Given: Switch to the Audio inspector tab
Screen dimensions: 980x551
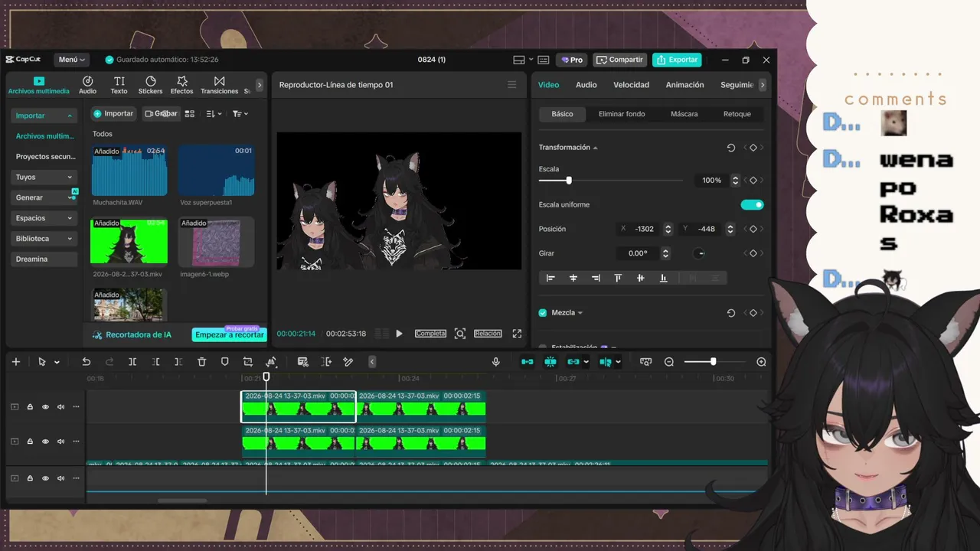Looking at the screenshot, I should point(586,85).
